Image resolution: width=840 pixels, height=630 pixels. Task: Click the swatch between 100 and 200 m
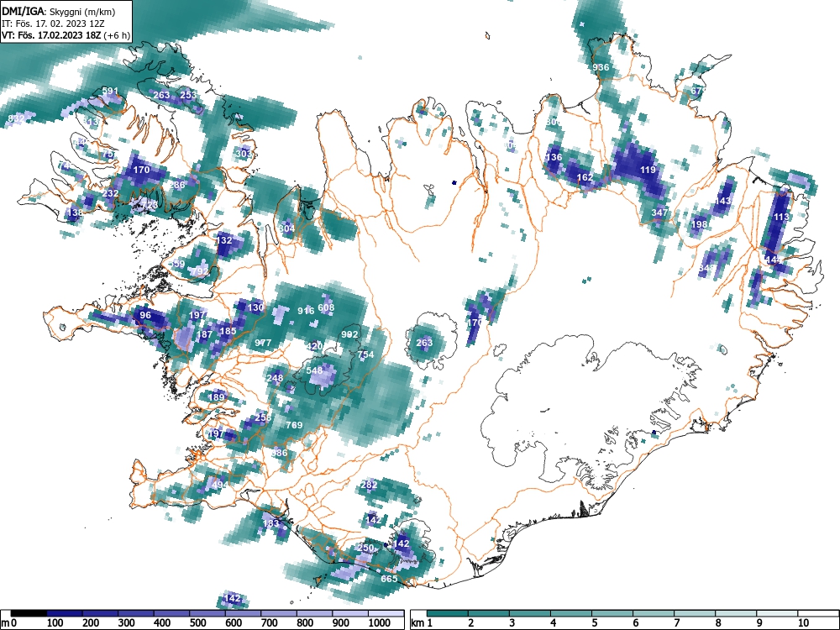tap(65, 613)
